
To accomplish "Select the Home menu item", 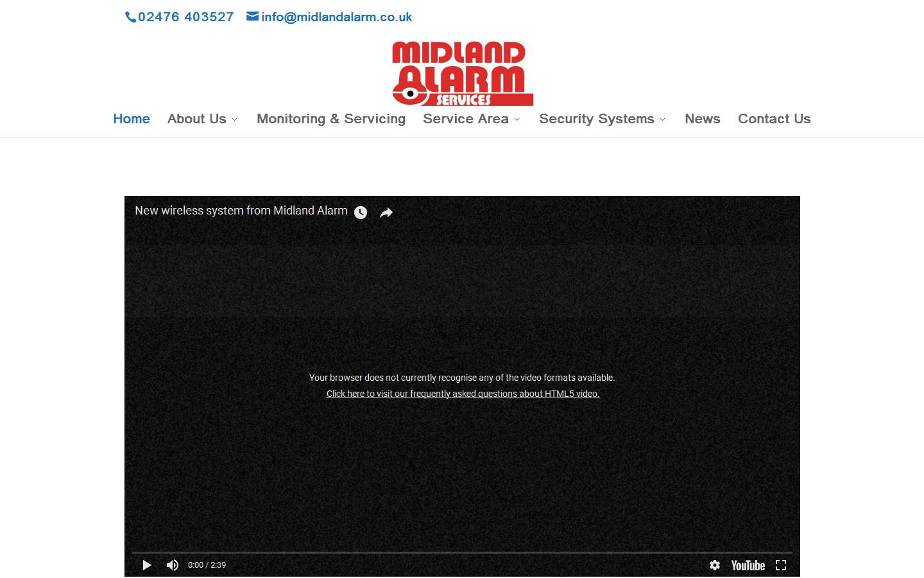I will coord(132,119).
